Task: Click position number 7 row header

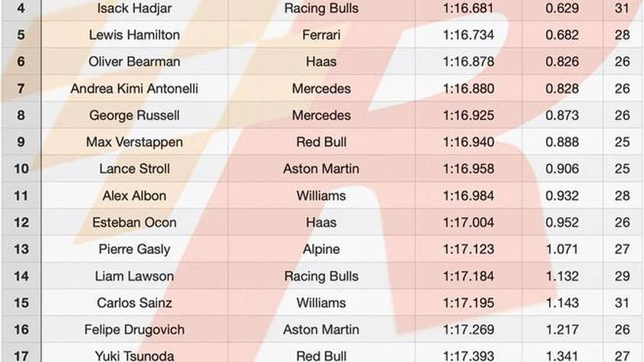Action: (21, 88)
